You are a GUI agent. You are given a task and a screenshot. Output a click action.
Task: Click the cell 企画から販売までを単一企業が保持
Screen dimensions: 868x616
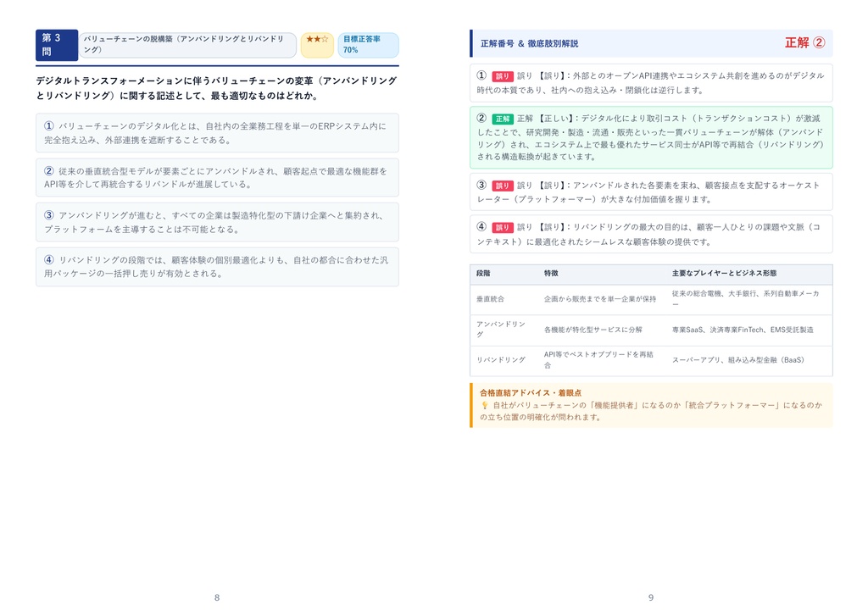(x=600, y=299)
